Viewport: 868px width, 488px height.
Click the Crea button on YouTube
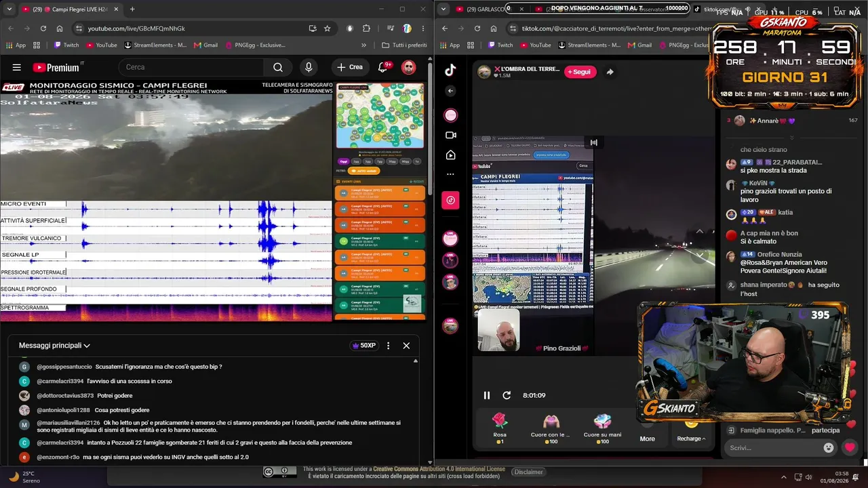[350, 67]
